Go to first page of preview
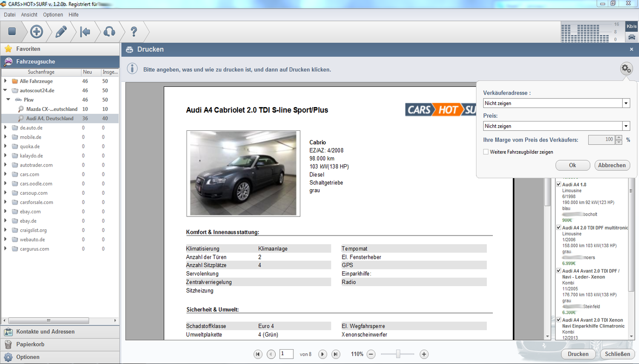 258,354
